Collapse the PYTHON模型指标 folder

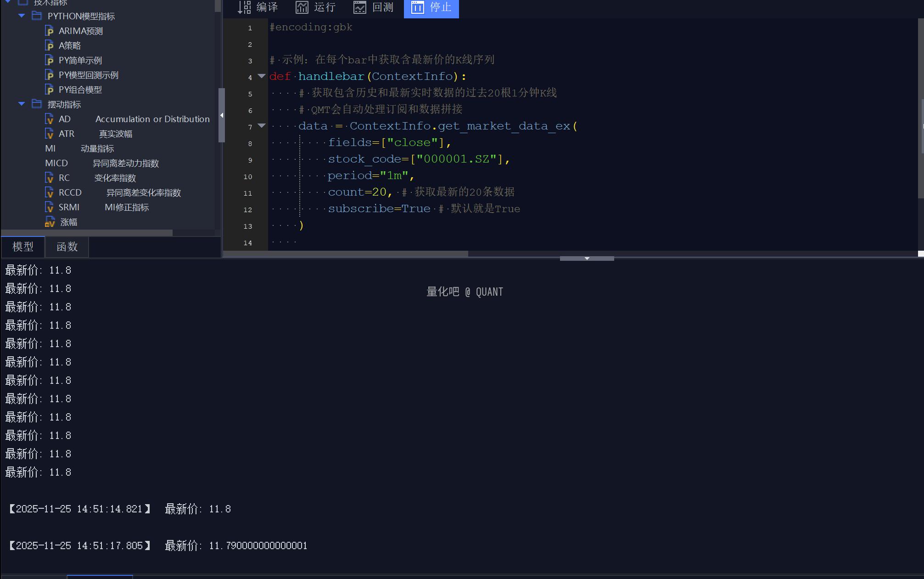(x=22, y=16)
